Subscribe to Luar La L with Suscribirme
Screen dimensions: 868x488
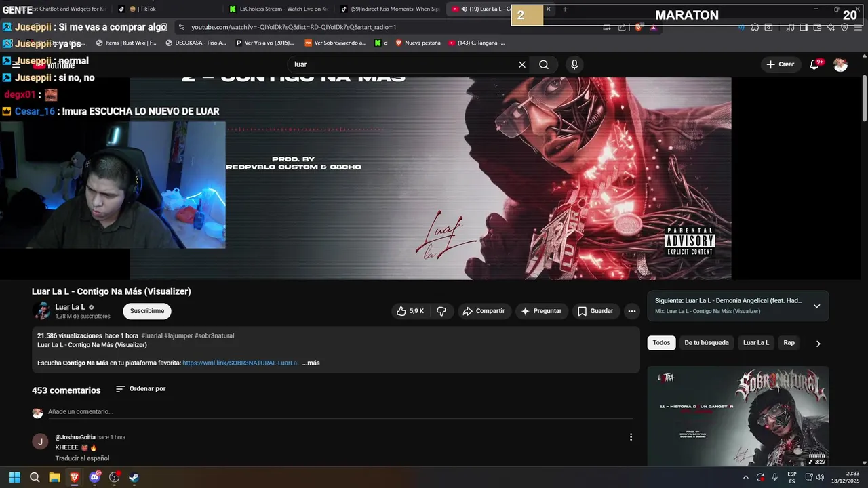147,311
